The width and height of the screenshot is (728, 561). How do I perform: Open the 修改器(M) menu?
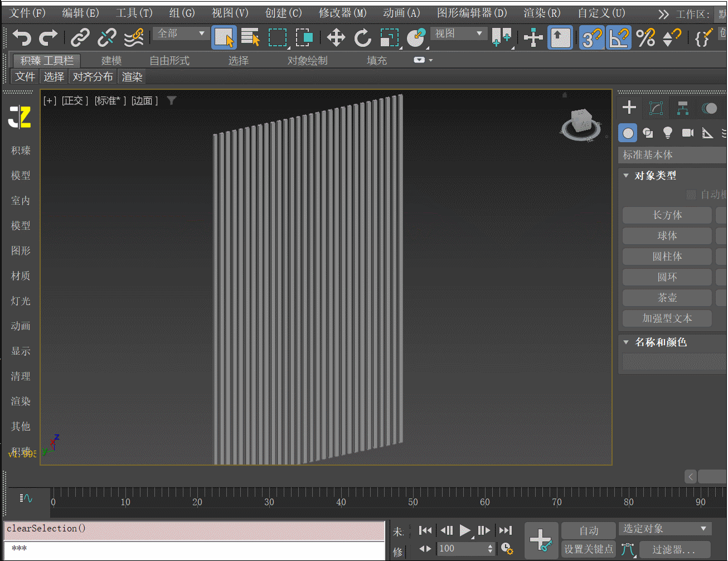(x=342, y=13)
